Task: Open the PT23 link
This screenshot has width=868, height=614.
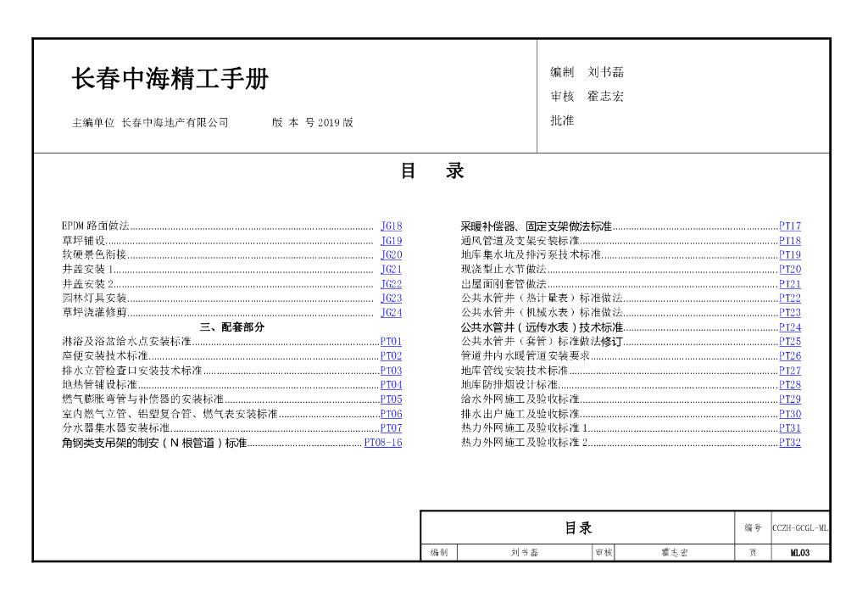Action: tap(790, 312)
